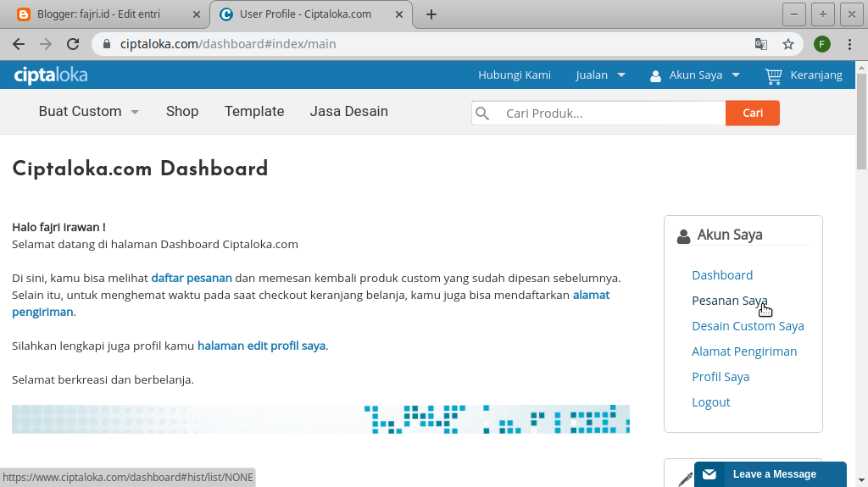Image resolution: width=868 pixels, height=487 pixels.
Task: Open the green F profile avatar
Action: [x=822, y=44]
